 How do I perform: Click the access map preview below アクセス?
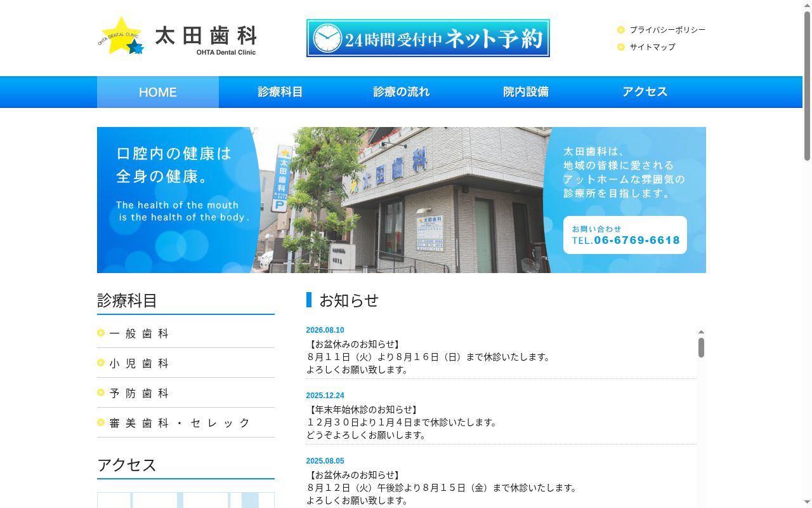coord(186,500)
